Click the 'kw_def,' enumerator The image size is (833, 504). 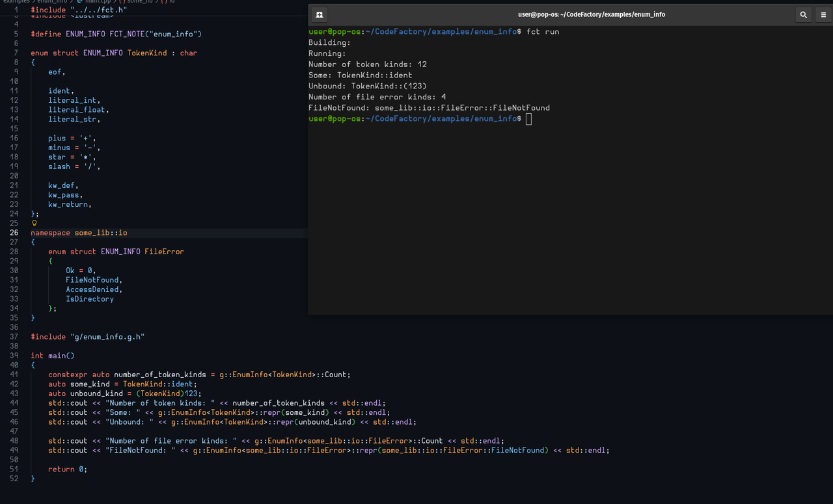(63, 185)
